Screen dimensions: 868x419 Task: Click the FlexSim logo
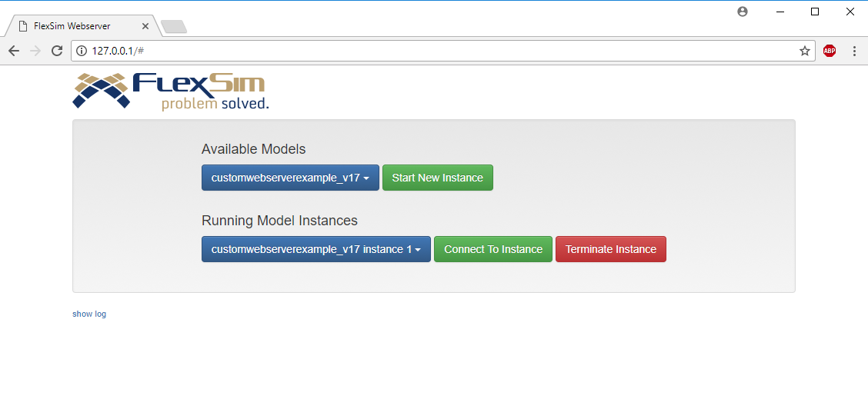(171, 91)
